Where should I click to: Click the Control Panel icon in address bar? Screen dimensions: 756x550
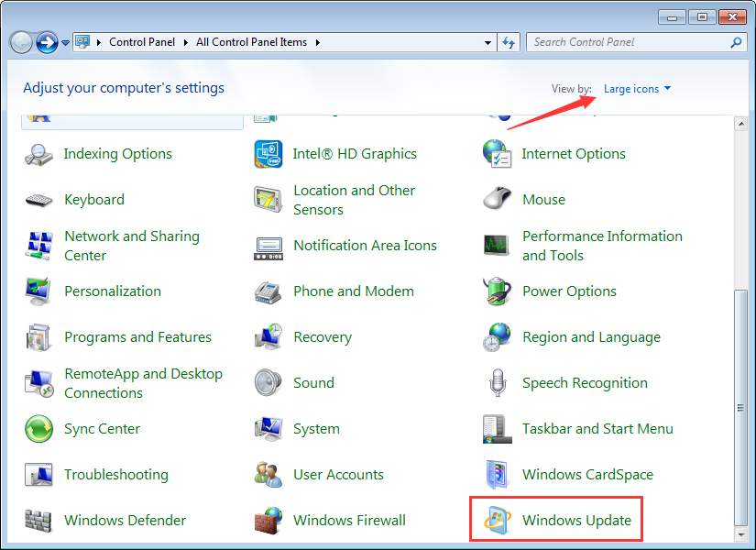pyautogui.click(x=82, y=42)
